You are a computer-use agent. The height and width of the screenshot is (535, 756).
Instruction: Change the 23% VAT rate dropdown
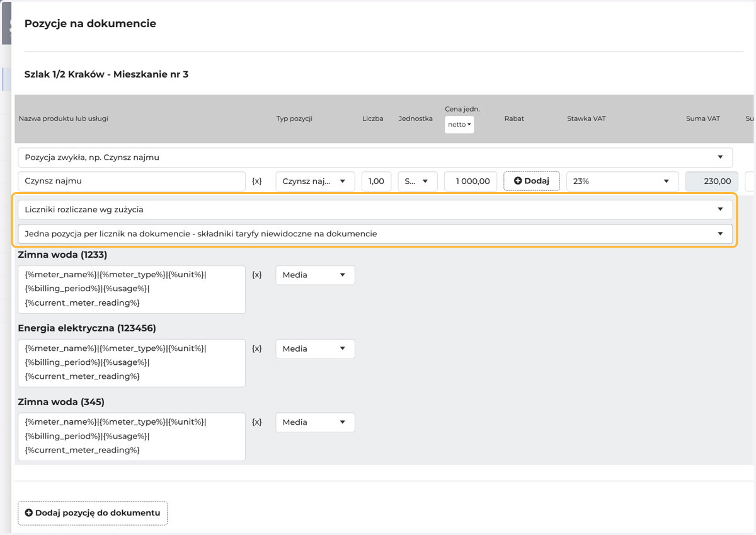(622, 181)
